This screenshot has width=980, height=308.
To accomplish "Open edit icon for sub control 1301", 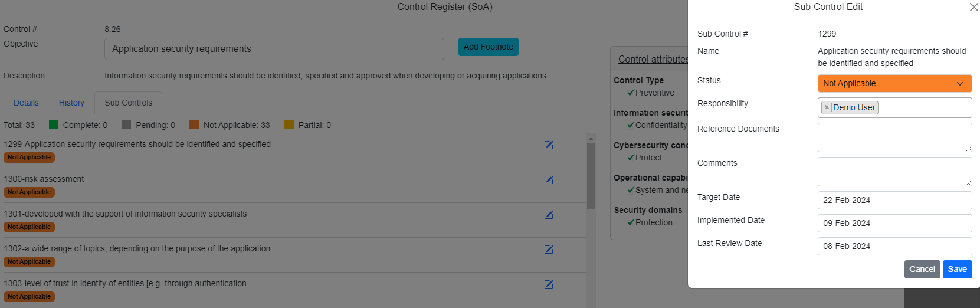I will click(x=549, y=215).
